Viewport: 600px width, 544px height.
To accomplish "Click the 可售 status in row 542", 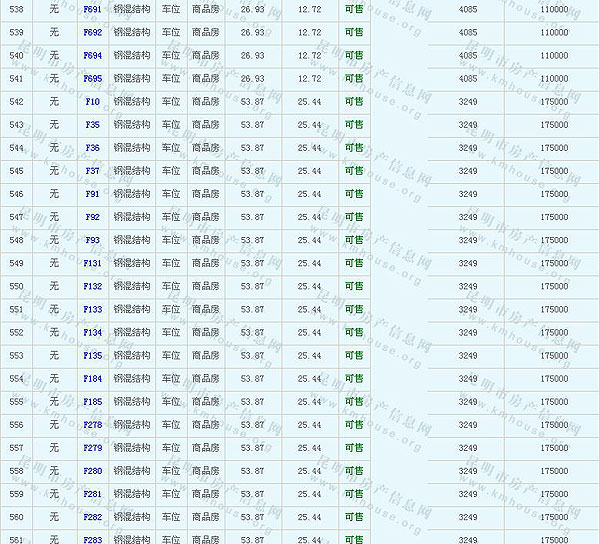I will [353, 101].
